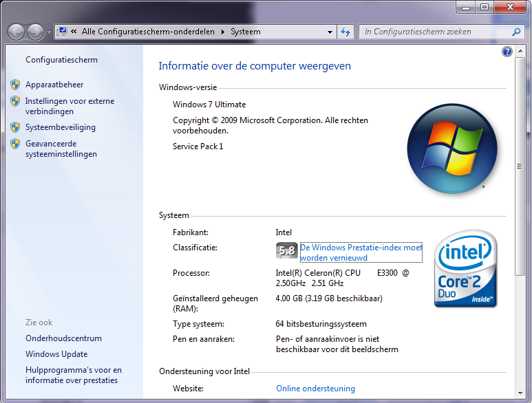The image size is (532, 403).
Task: Click Fabrikant value 'Intel'
Action: (284, 232)
